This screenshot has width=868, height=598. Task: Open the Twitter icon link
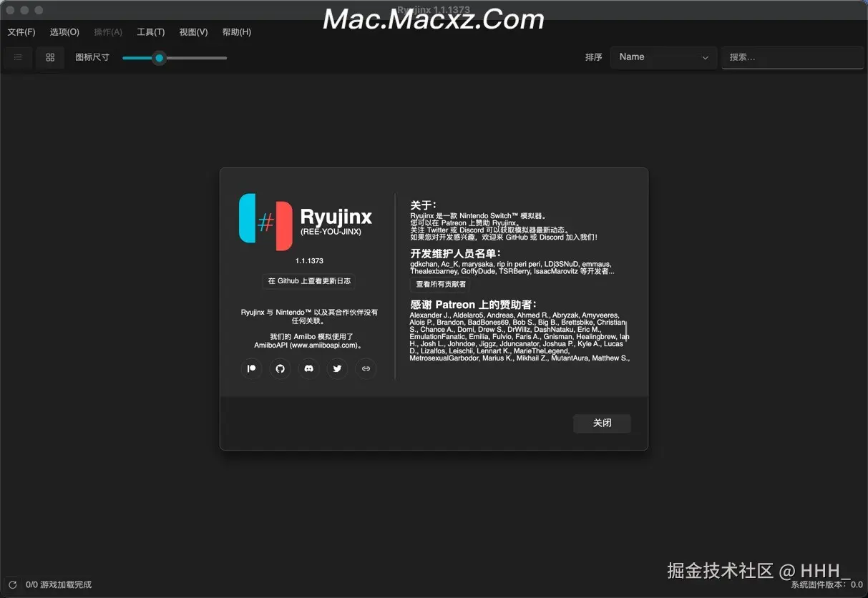337,368
